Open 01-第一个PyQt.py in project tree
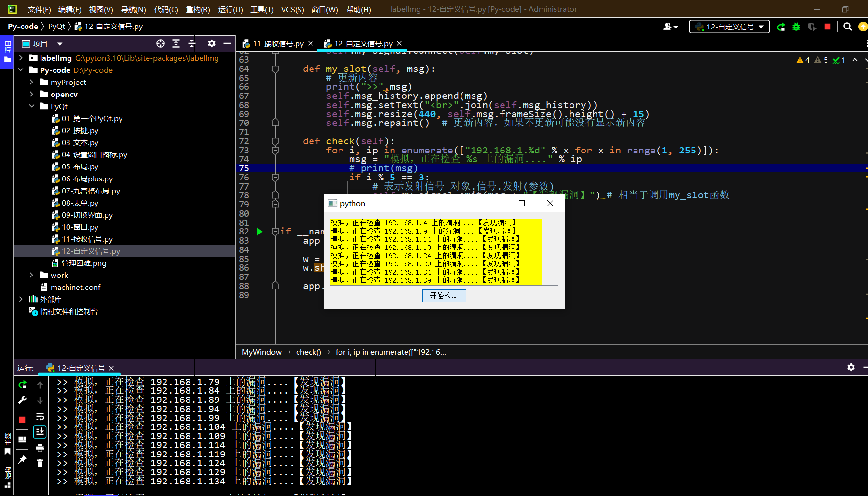The image size is (868, 496). tap(92, 118)
